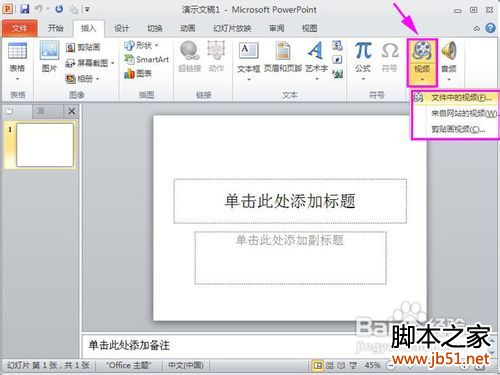Switch to slide sorter view

click(329, 366)
